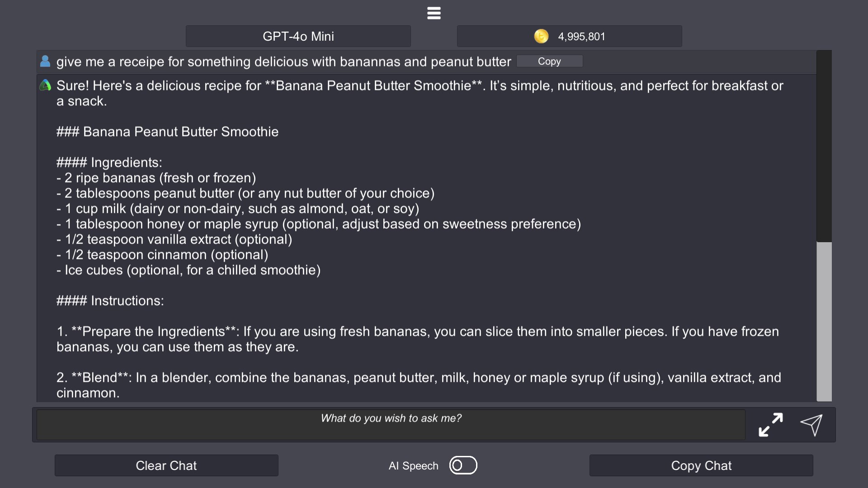
Task: Expand the message input box
Action: point(770,425)
